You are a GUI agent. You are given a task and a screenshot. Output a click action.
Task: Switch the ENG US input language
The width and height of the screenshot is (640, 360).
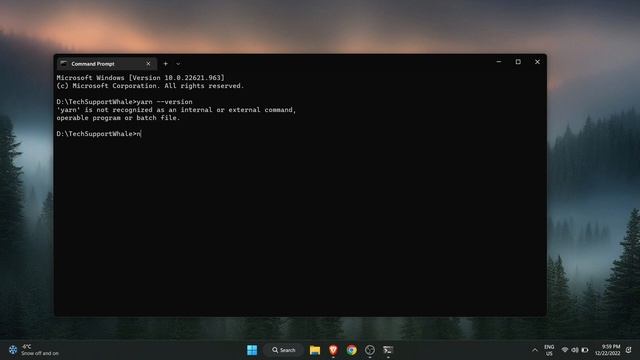[549, 350]
